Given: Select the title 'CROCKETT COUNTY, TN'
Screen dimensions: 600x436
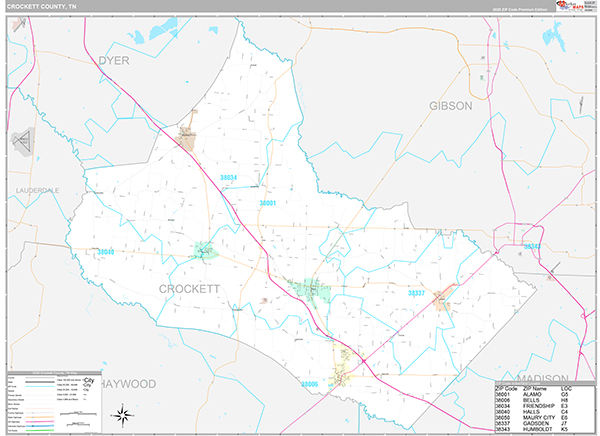Looking at the screenshot, I should 41,7.
